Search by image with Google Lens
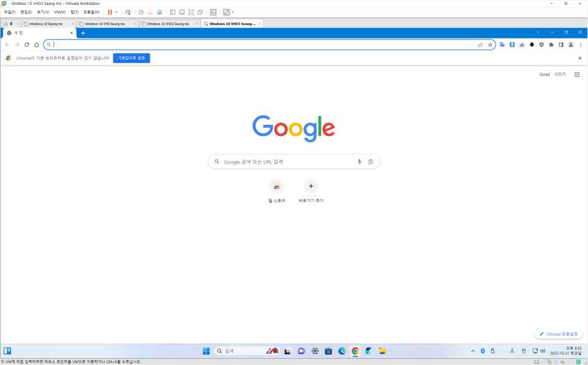Screen dimensions: 588x365 click(x=371, y=162)
